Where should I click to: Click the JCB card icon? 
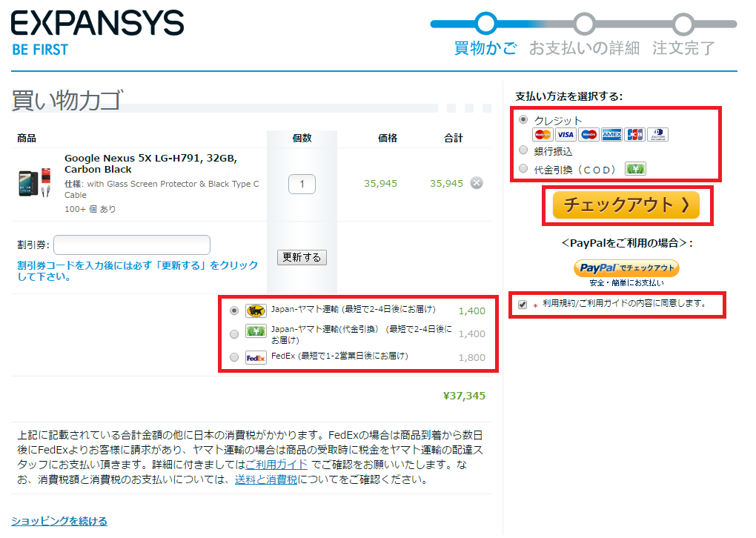coord(634,135)
